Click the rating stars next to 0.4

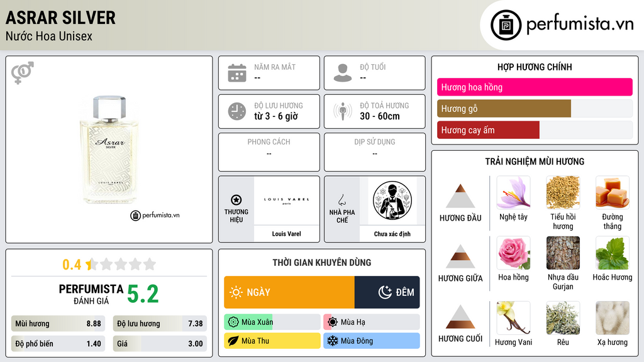[121, 264]
